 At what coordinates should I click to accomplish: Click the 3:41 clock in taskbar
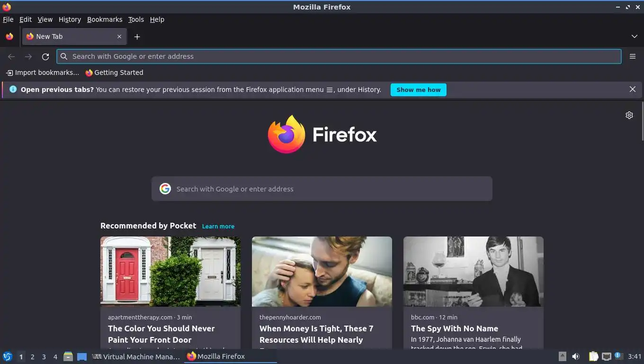tap(635, 356)
